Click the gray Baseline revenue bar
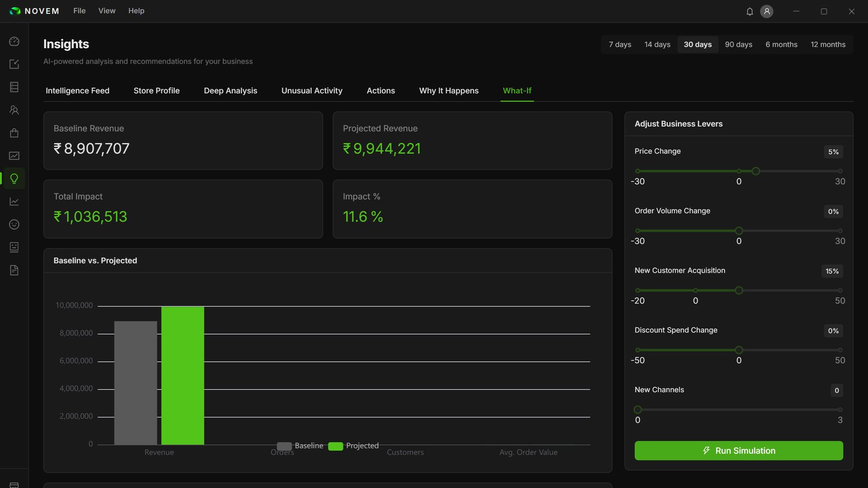This screenshot has width=868, height=488. (136, 383)
